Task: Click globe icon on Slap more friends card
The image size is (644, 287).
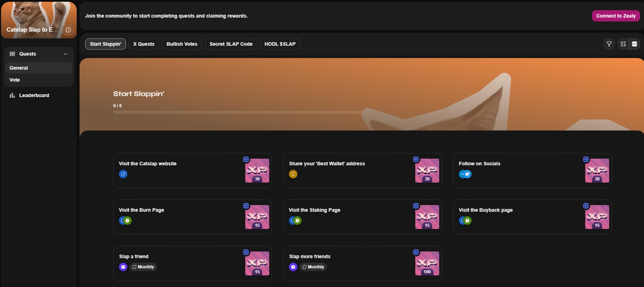Action: 416,252
